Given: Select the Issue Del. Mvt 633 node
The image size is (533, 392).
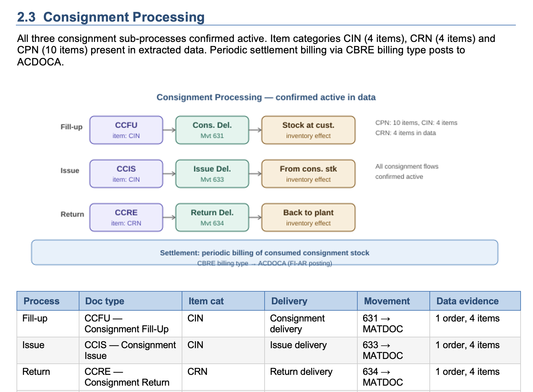Looking at the screenshot, I should tap(212, 173).
